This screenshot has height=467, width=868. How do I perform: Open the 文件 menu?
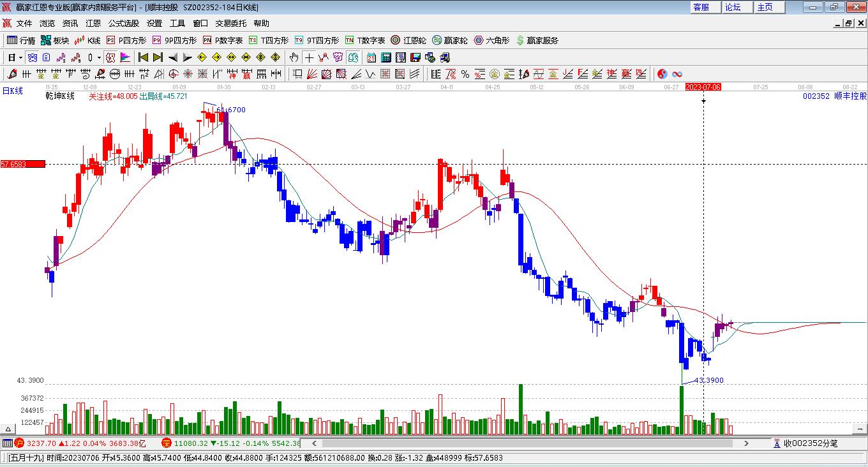24,24
